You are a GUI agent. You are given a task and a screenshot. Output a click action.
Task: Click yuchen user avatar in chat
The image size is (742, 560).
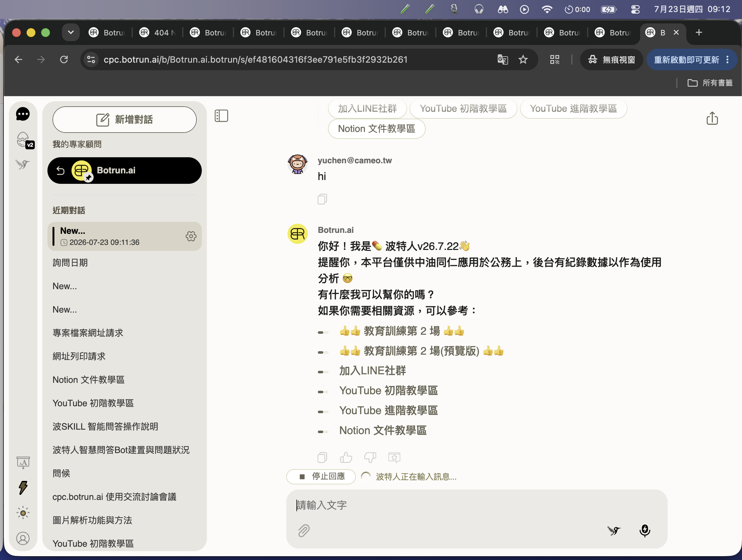297,164
